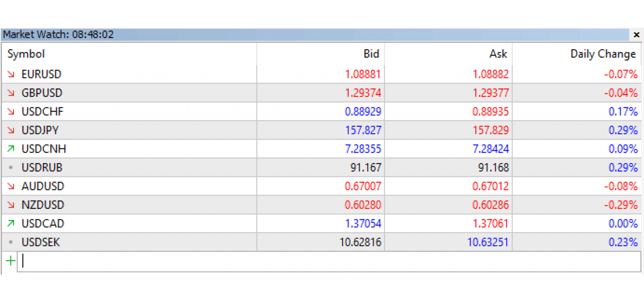Click the USDSEK ask price 10.63251
This screenshot has width=644, height=302.
(x=487, y=242)
